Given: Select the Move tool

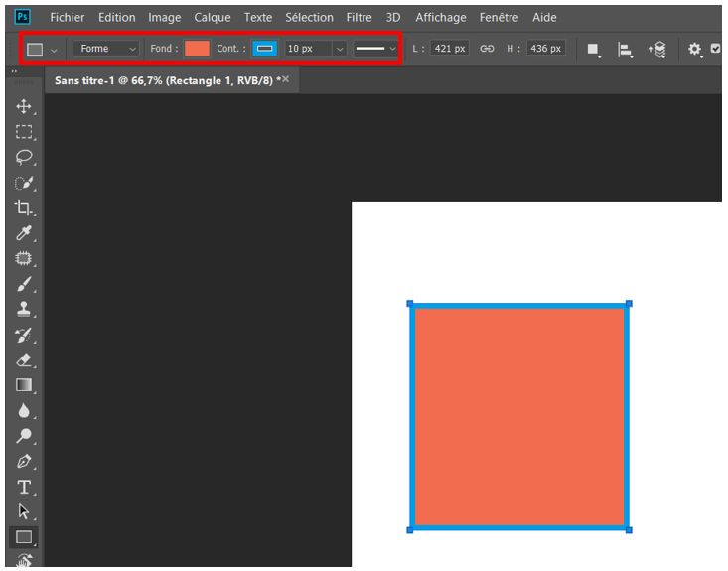Looking at the screenshot, I should [24, 106].
